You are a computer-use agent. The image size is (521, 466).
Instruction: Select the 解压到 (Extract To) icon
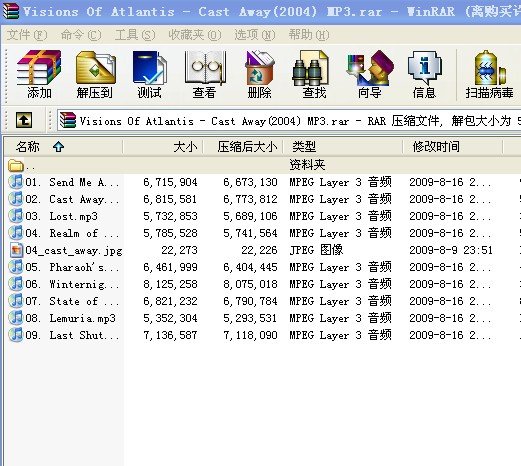coord(95,74)
